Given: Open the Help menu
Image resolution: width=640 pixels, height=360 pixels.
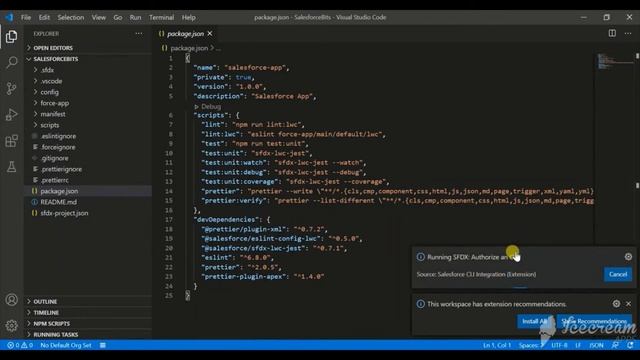Looking at the screenshot, I should 189,17.
